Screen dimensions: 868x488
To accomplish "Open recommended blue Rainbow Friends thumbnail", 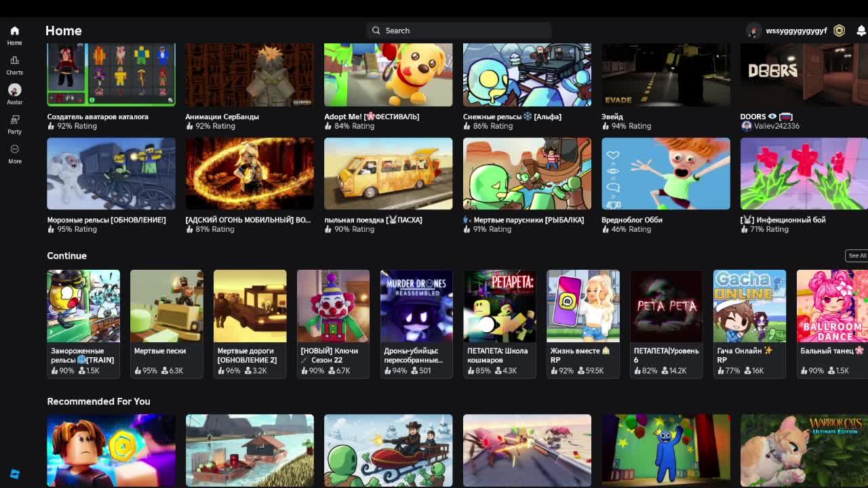I will [666, 450].
